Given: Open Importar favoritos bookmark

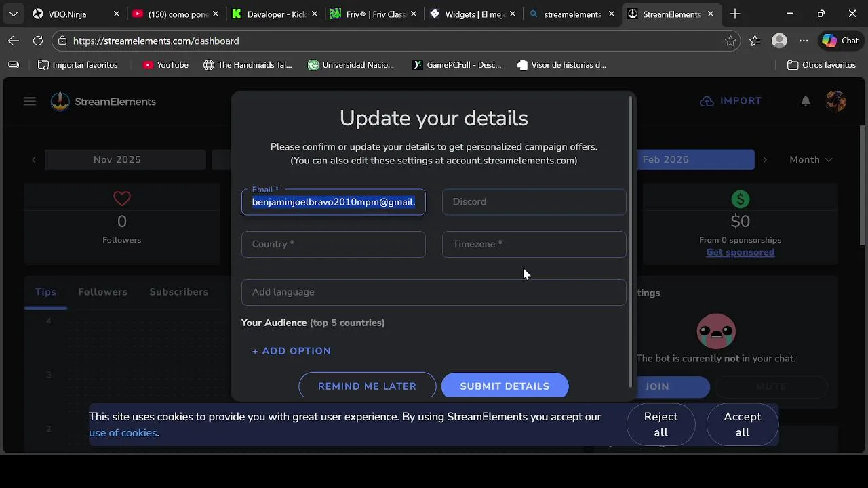Looking at the screenshot, I should (78, 65).
